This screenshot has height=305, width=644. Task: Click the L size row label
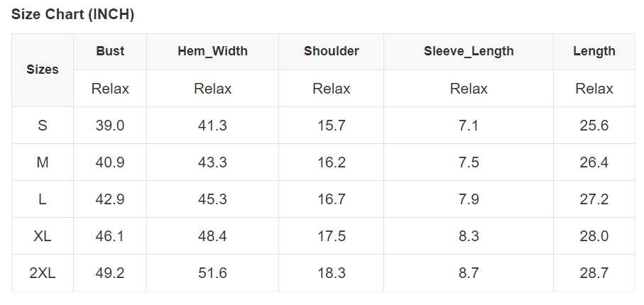coord(43,199)
